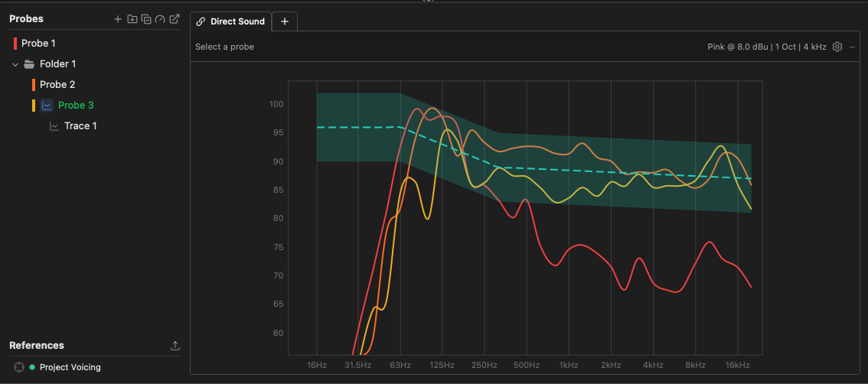
Task: Create a new probe folder
Action: click(132, 19)
